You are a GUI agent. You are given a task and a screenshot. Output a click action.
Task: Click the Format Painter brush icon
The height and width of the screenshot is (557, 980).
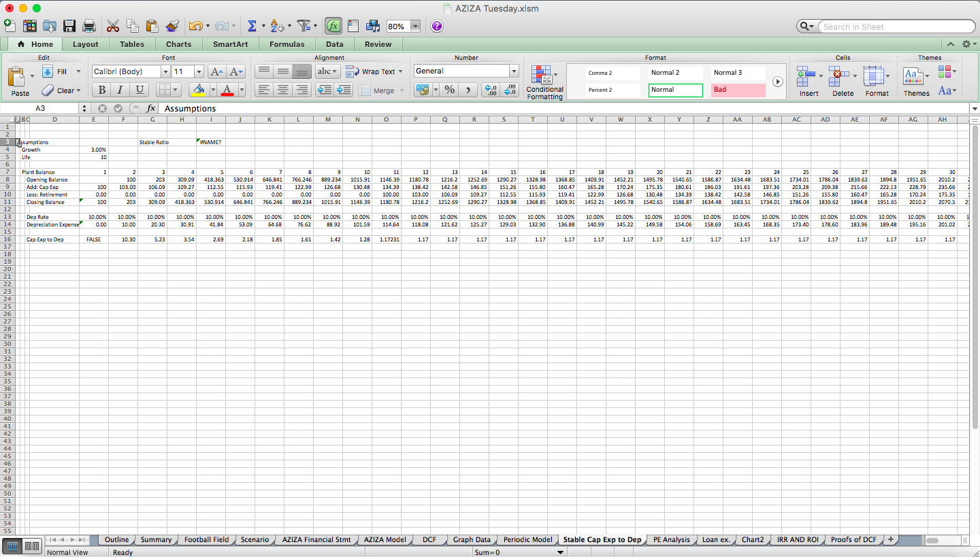click(x=172, y=25)
